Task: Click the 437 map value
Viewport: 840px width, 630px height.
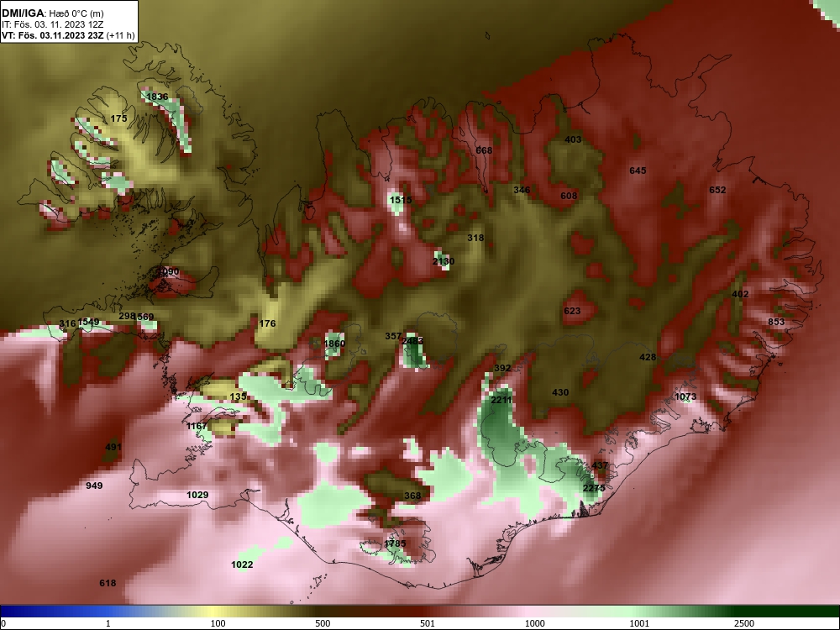Action: [x=600, y=465]
